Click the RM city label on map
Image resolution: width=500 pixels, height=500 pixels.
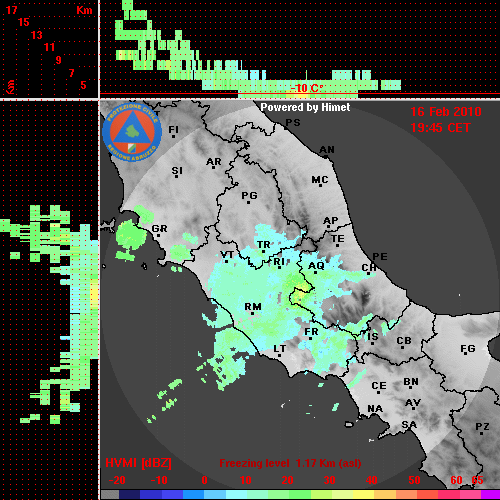[x=253, y=307]
